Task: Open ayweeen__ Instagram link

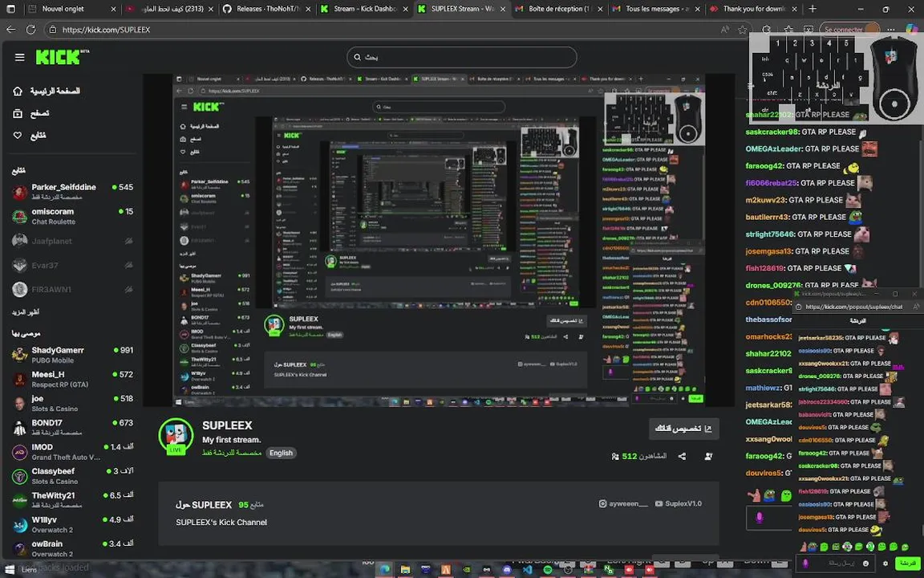Action: (x=623, y=503)
